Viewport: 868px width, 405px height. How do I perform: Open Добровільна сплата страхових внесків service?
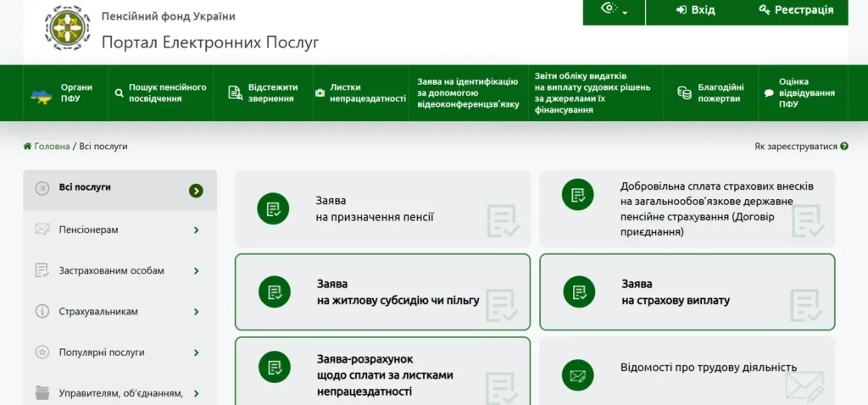click(687, 208)
